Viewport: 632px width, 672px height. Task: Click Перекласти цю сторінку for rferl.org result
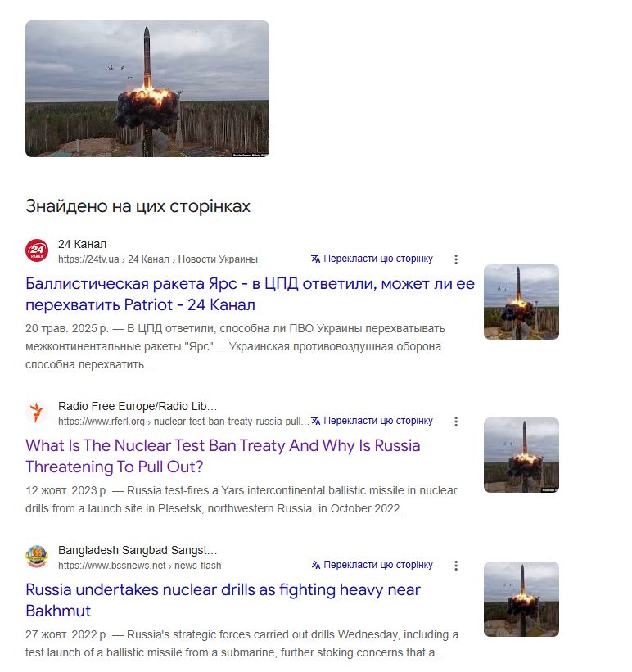pos(377,421)
